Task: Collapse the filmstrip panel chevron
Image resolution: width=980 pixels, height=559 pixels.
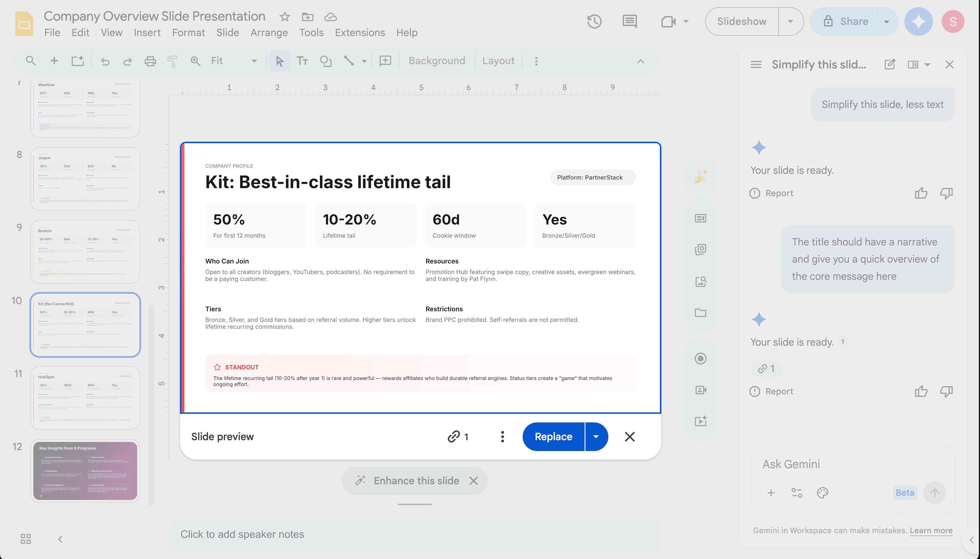Action: [60, 539]
